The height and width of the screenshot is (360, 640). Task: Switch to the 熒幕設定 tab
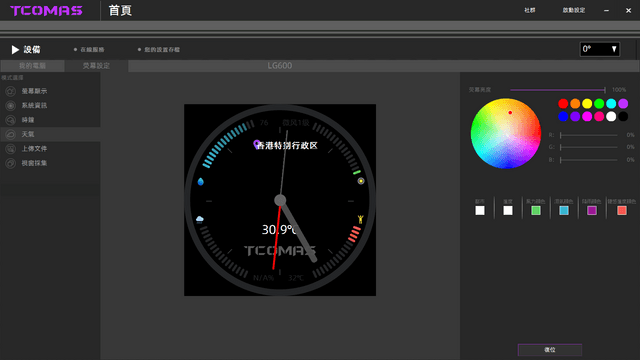click(96, 66)
